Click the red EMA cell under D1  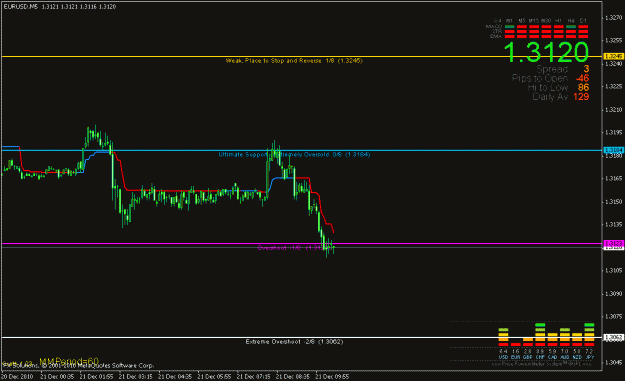click(583, 37)
